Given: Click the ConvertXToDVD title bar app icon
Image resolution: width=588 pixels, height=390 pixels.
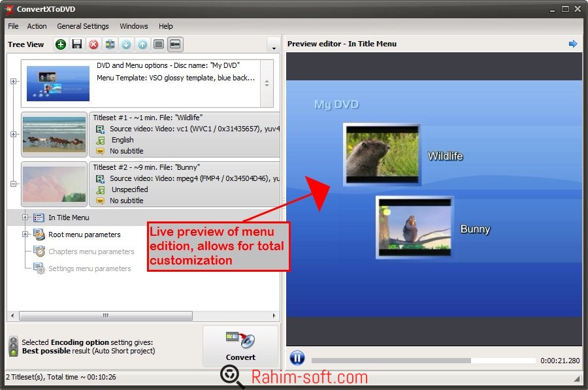Looking at the screenshot, I should tap(9, 9).
